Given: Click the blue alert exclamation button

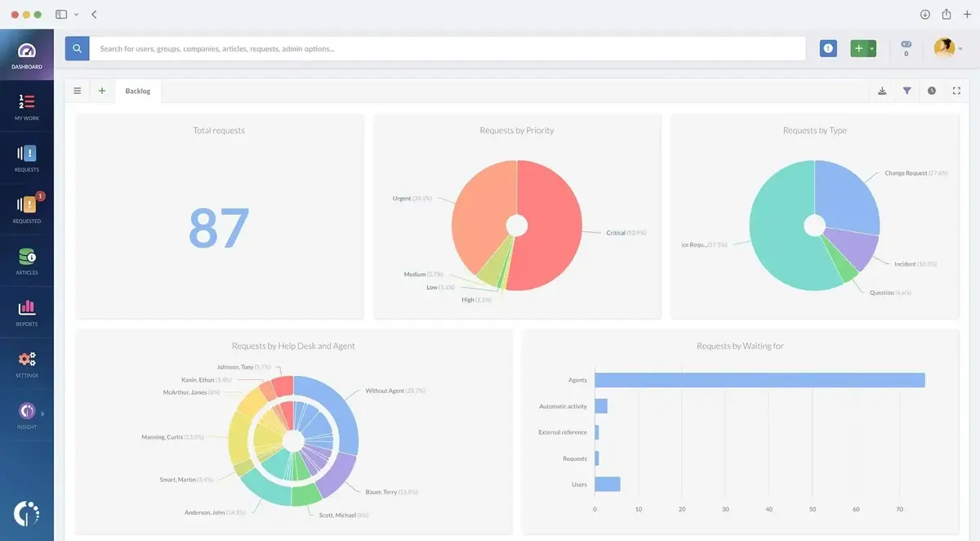Looking at the screenshot, I should pyautogui.click(x=828, y=48).
